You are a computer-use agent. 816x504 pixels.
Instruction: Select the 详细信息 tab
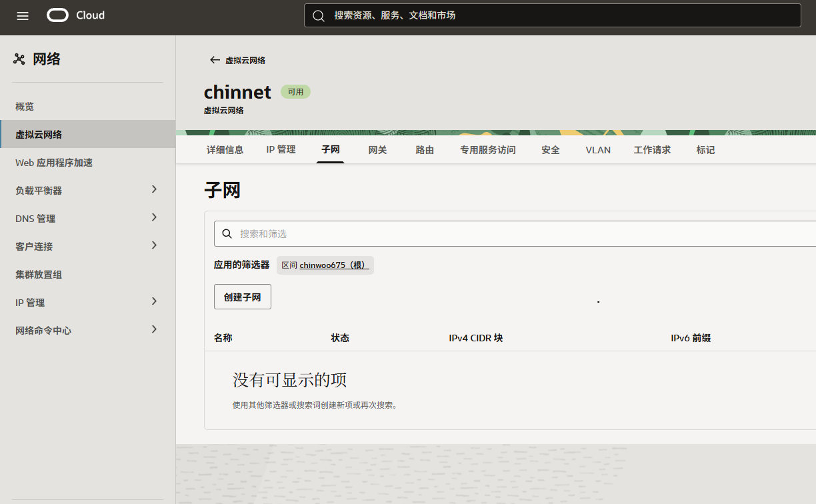click(225, 150)
